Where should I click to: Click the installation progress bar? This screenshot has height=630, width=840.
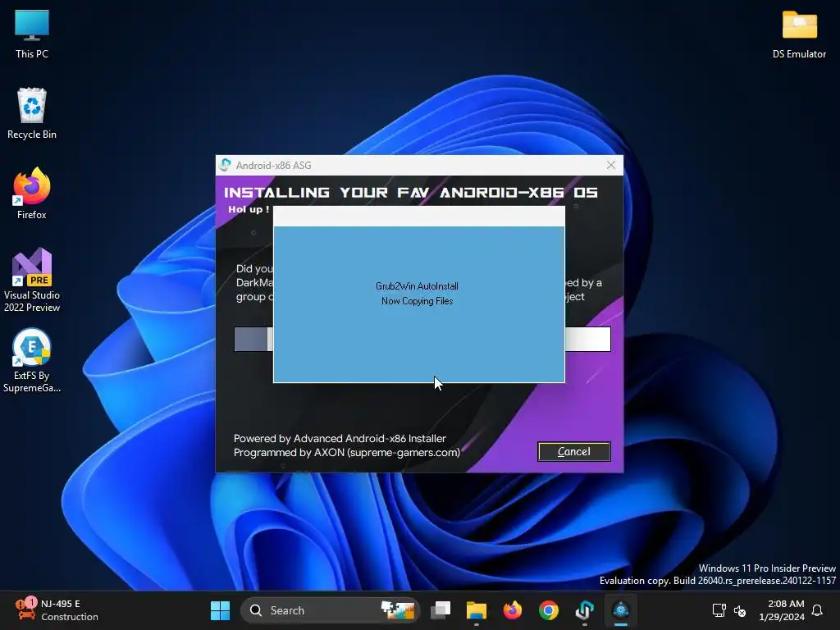point(422,339)
